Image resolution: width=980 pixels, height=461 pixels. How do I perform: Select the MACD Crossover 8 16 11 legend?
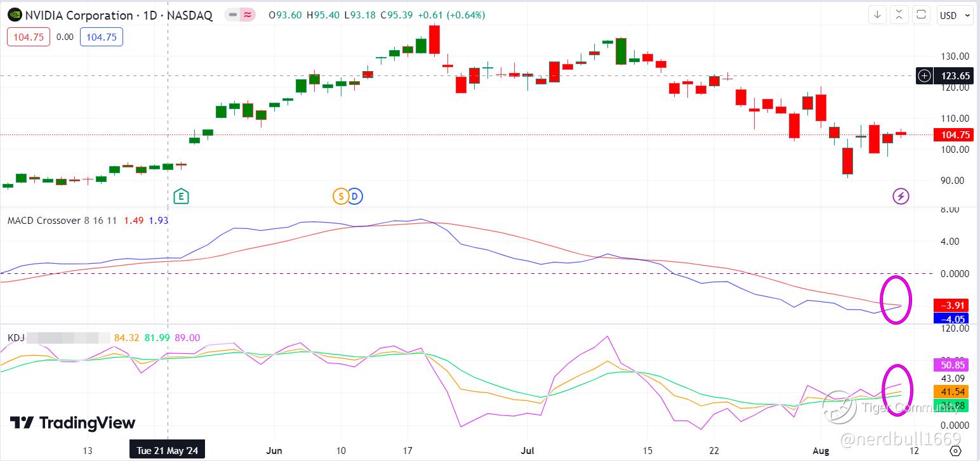pos(62,221)
